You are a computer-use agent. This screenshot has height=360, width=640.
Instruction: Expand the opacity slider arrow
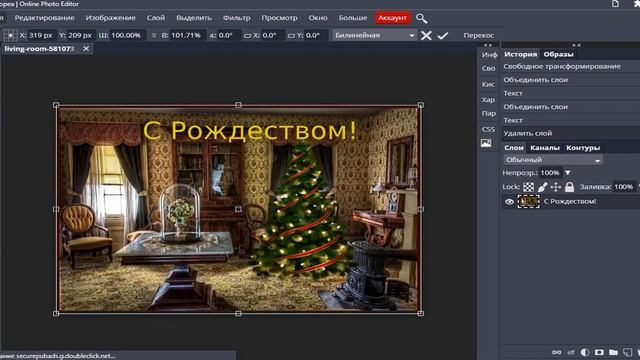coord(567,173)
